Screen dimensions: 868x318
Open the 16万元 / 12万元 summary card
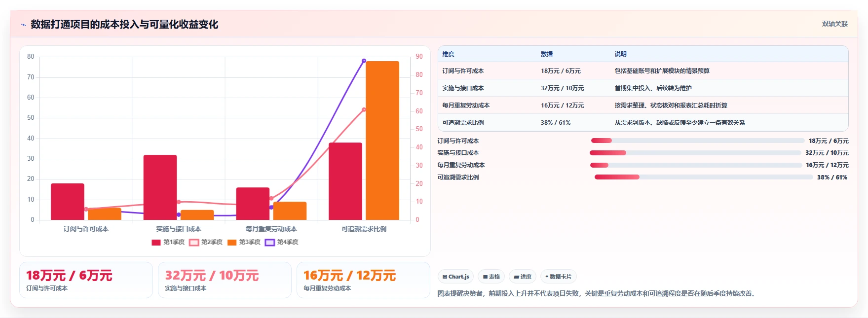click(363, 280)
